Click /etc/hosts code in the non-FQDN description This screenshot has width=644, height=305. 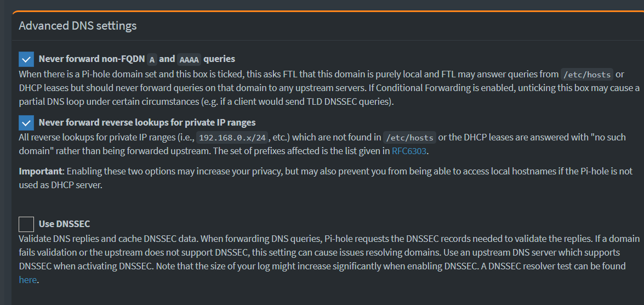588,75
